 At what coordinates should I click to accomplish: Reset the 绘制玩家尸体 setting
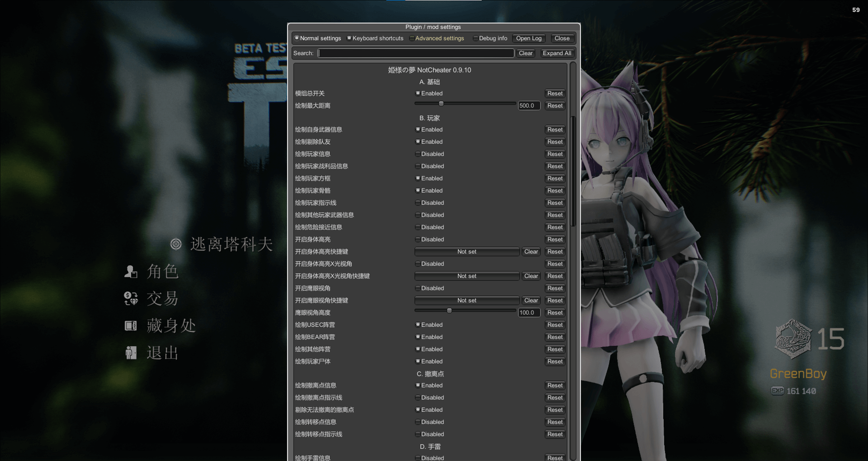pos(555,361)
